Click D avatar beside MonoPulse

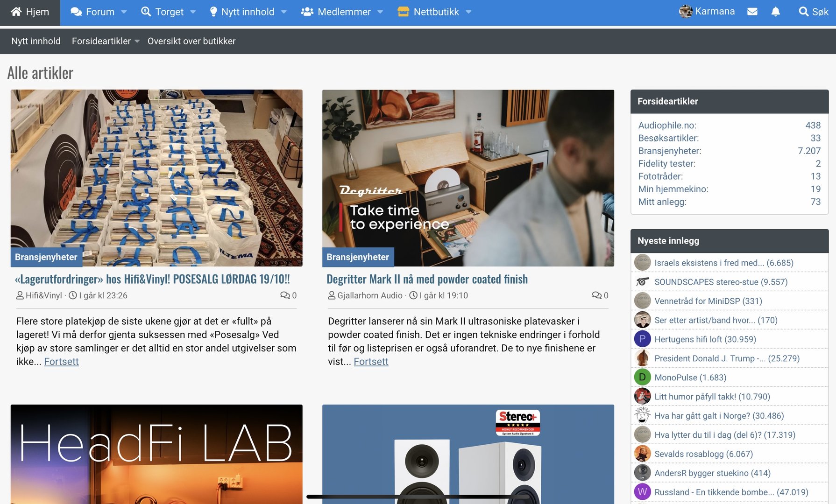(x=643, y=377)
